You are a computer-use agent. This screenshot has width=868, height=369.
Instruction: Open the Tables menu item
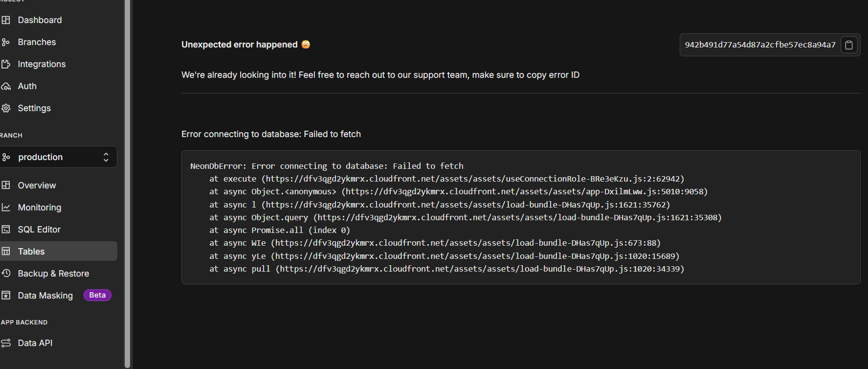point(31,252)
